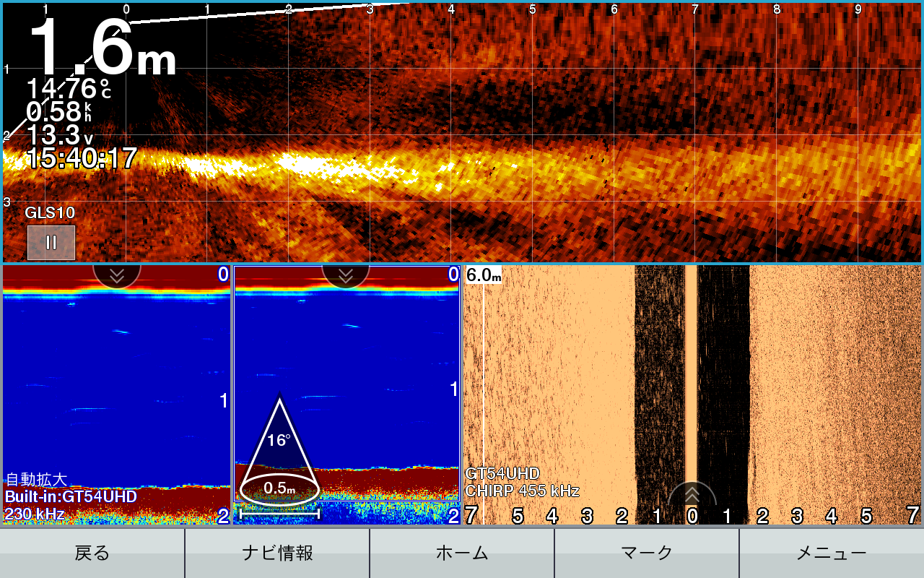Select the beam width scale bar under the cone
Viewport: 924px width, 578px height.
pyautogui.click(x=279, y=514)
